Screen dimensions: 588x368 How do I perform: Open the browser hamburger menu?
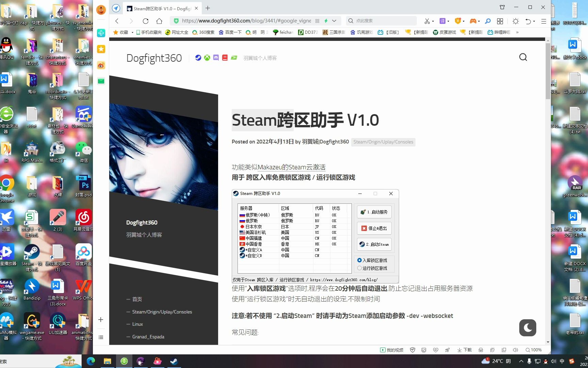(543, 21)
